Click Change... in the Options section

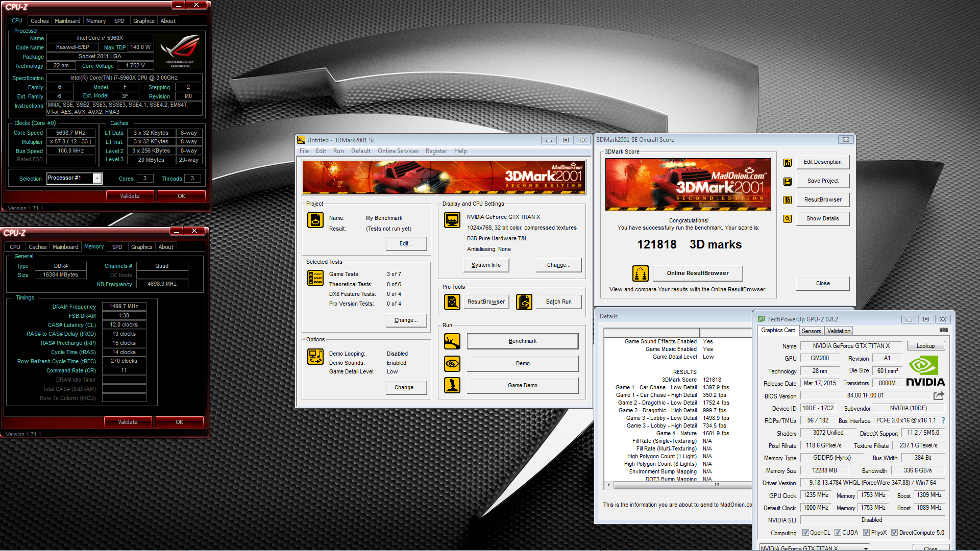(406, 388)
